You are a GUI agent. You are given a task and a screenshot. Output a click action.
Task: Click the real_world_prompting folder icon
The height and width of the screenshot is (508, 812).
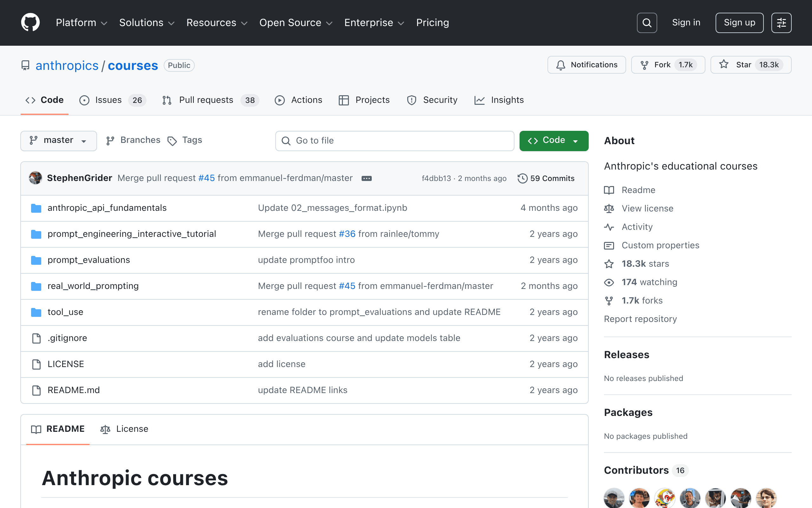(x=36, y=286)
